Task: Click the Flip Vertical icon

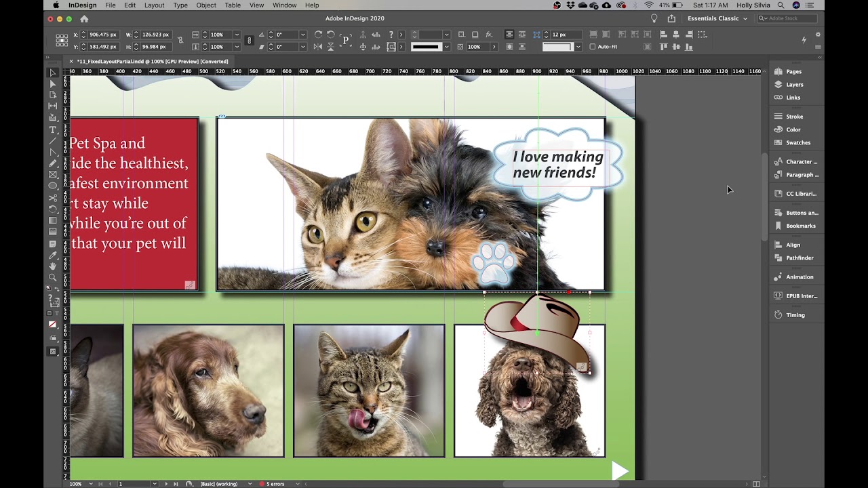Action: [331, 47]
